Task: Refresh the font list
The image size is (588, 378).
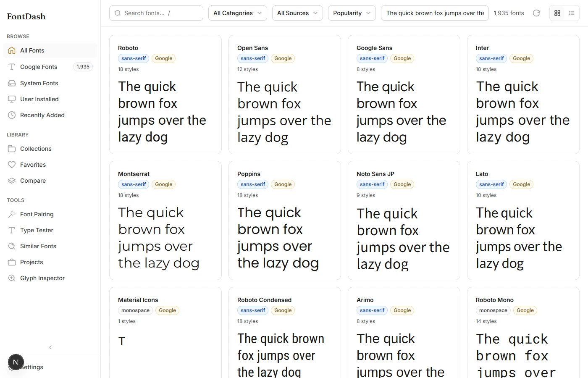Action: (x=536, y=13)
